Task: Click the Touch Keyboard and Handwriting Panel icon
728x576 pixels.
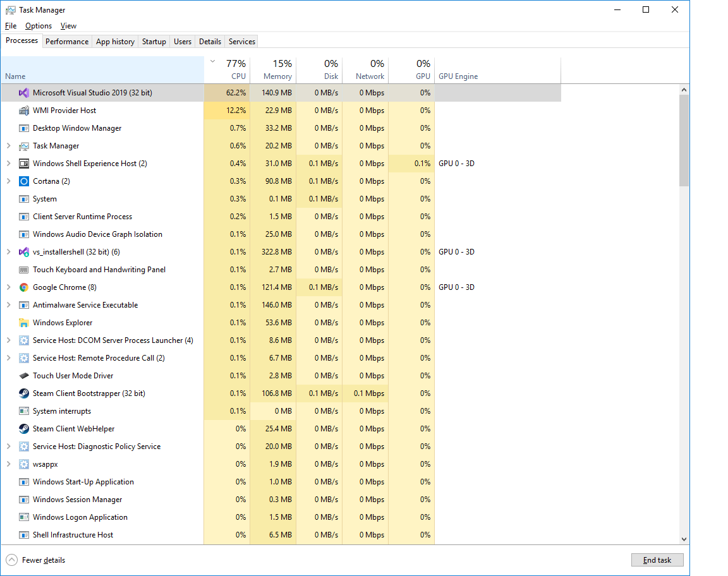Action: click(x=23, y=270)
